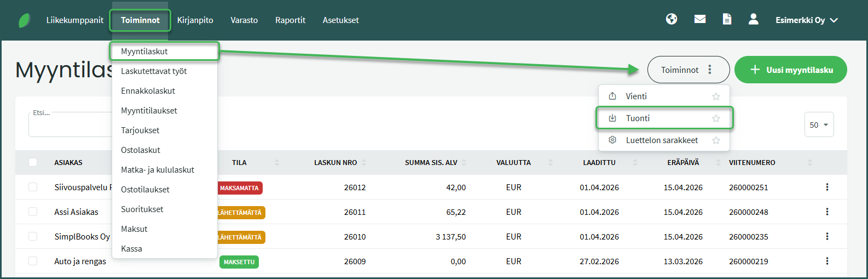
Task: Star the Vienti action as favorite
Action: (x=716, y=96)
